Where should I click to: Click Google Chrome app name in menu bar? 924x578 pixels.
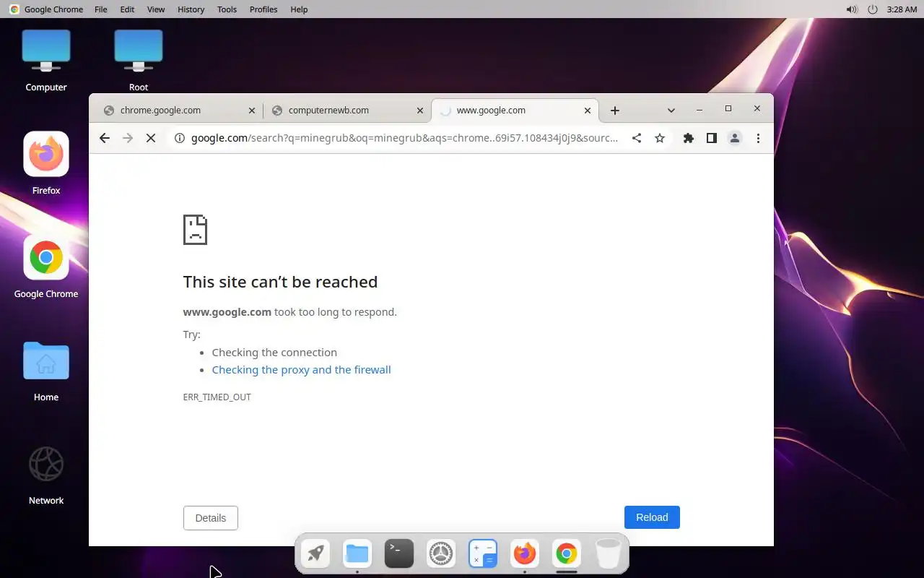point(53,9)
